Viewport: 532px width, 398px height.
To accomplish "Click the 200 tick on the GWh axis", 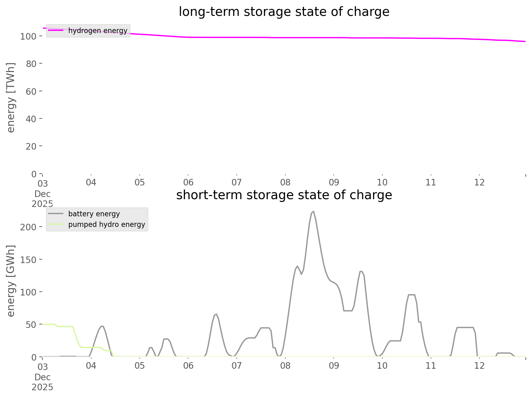I will (28, 227).
